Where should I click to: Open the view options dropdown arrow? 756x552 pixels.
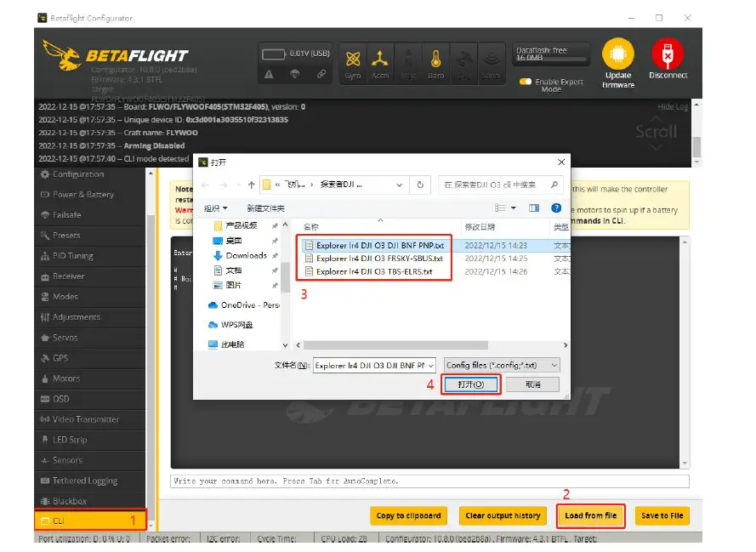coord(514,208)
